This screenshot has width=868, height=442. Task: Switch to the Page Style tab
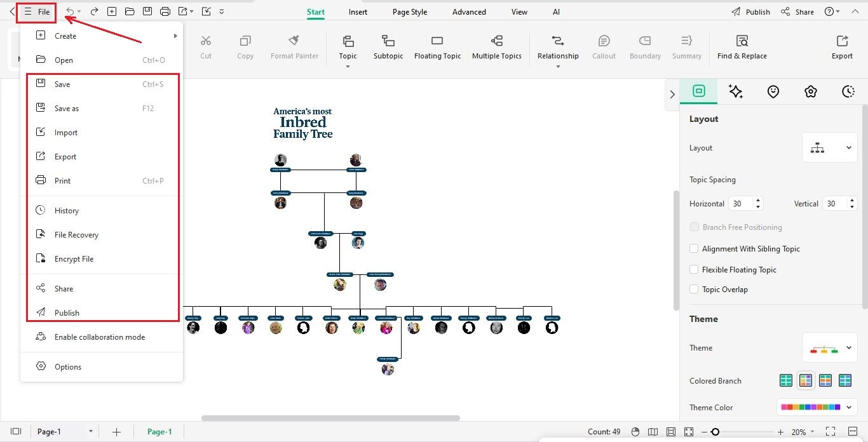(x=410, y=12)
